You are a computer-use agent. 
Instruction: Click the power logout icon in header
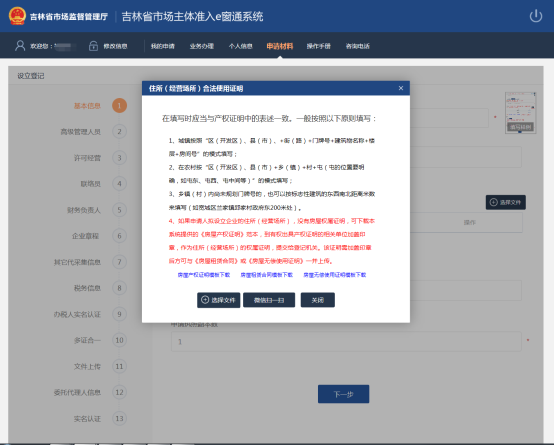click(536, 16)
